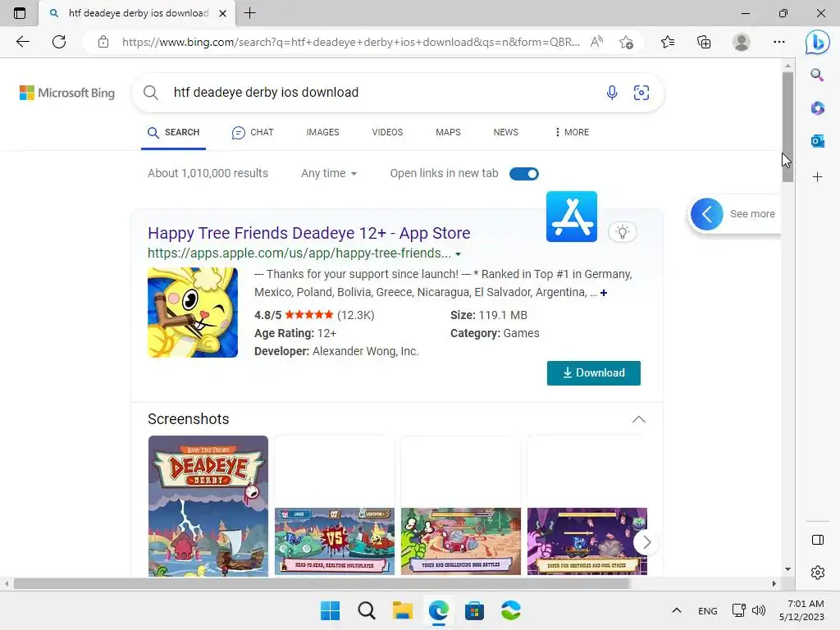The image size is (840, 630).
Task: Open the VS multiplayer screenshot
Action: (335, 541)
